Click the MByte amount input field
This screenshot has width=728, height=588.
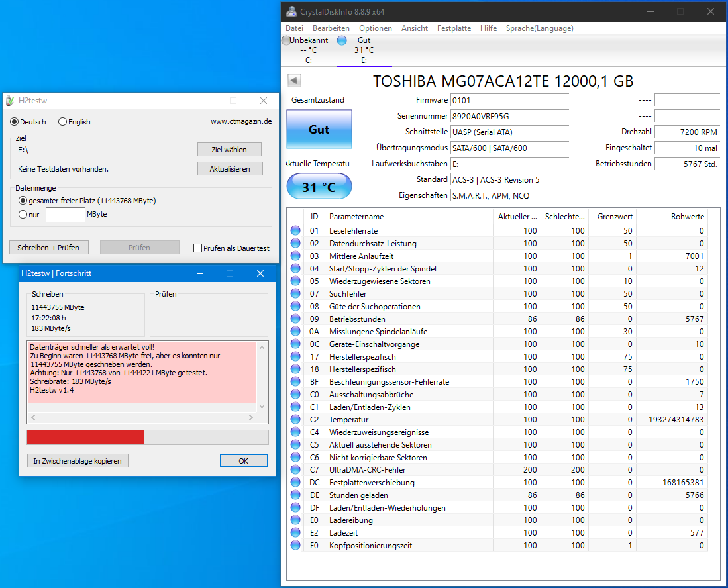click(66, 215)
